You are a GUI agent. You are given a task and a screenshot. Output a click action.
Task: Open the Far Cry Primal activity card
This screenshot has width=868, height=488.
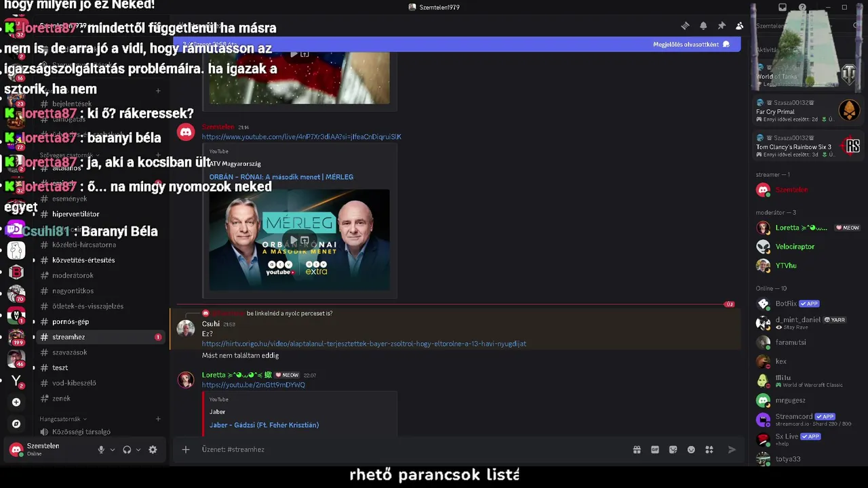pyautogui.click(x=808, y=110)
